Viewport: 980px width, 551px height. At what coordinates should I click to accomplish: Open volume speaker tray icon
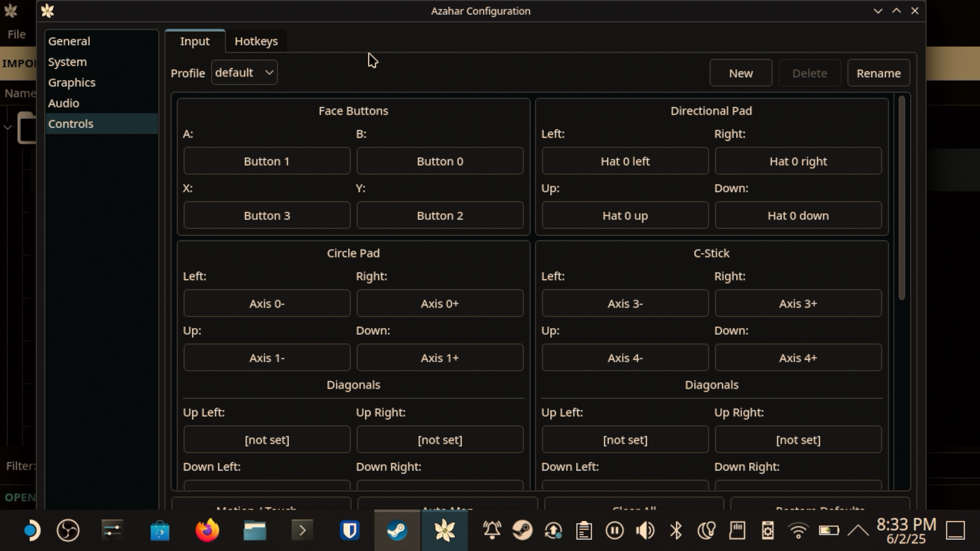click(645, 531)
